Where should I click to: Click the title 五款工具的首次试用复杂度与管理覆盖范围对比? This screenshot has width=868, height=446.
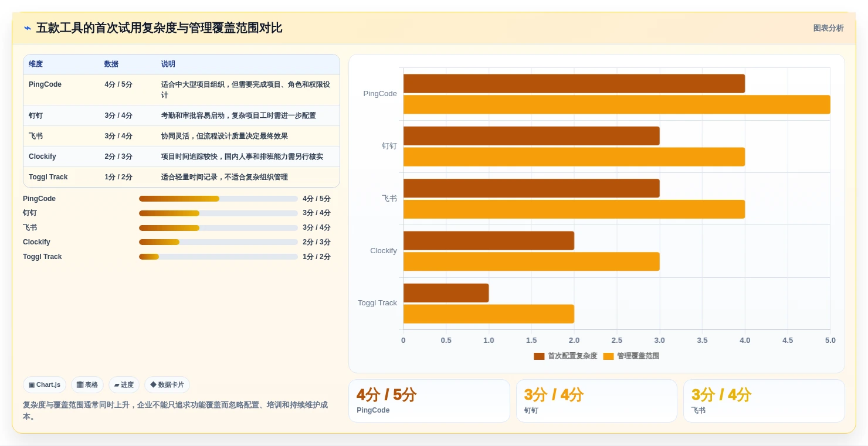(x=159, y=28)
